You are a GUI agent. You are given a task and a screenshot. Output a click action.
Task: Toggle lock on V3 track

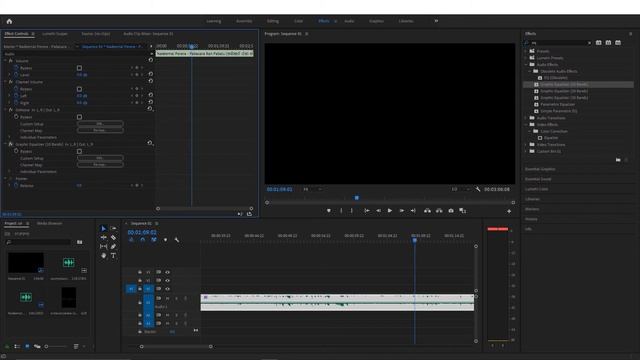pos(140,272)
